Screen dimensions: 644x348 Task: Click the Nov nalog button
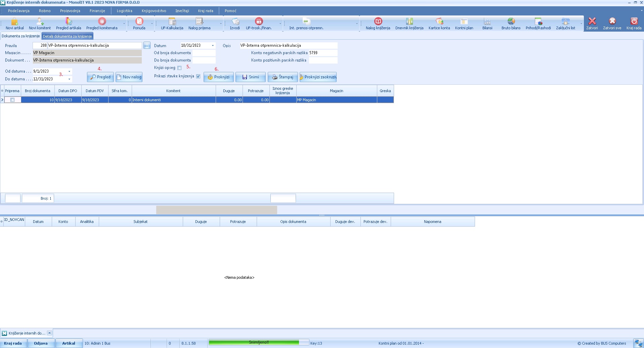tap(129, 77)
